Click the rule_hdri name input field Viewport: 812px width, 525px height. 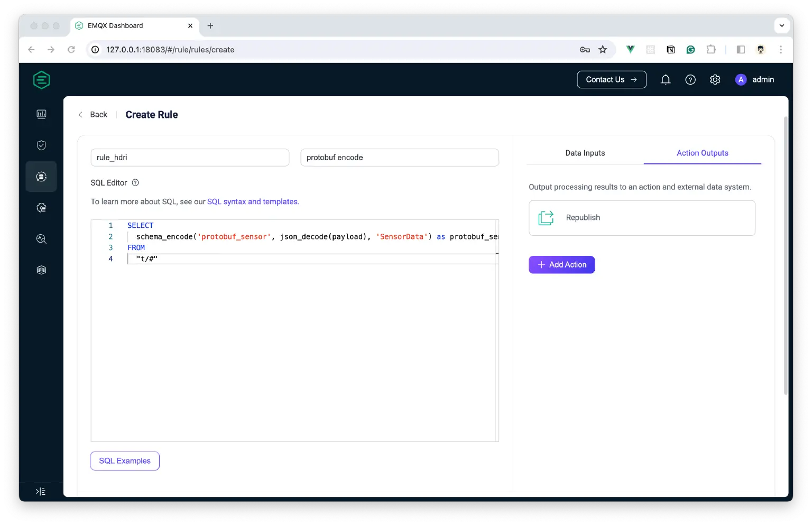pyautogui.click(x=190, y=158)
